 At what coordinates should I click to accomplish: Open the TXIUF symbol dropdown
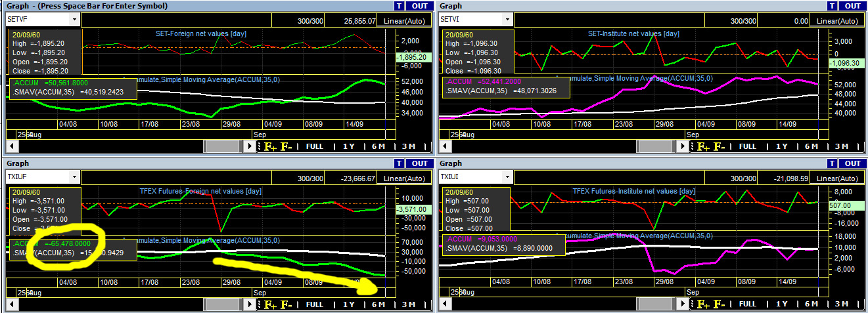pyautogui.click(x=74, y=177)
